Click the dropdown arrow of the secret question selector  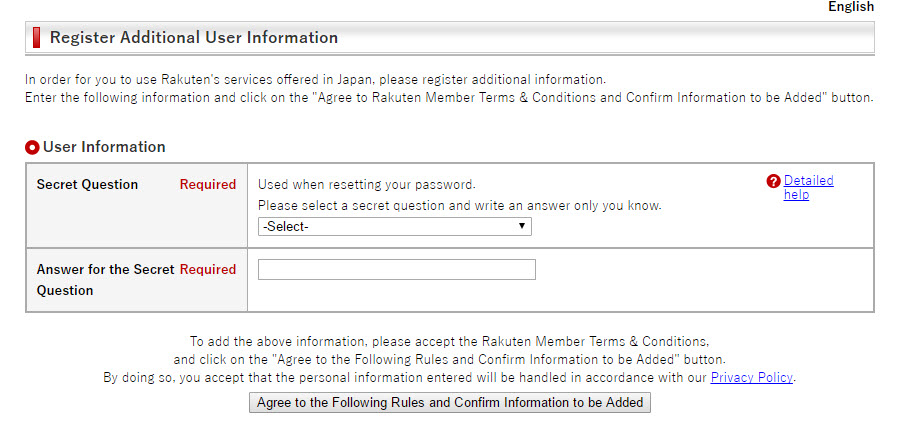[x=522, y=226]
